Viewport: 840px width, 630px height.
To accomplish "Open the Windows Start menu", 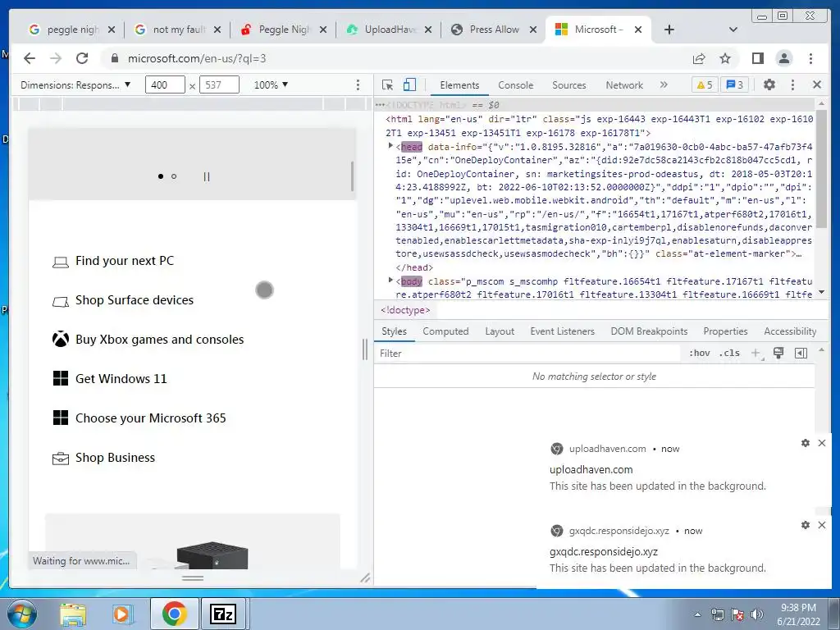I will click(x=21, y=614).
